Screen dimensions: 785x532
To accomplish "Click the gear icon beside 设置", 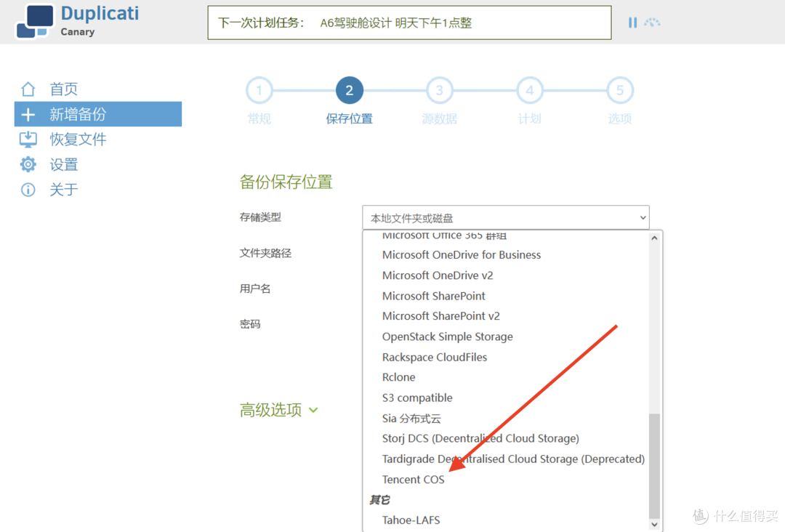I will tap(28, 164).
